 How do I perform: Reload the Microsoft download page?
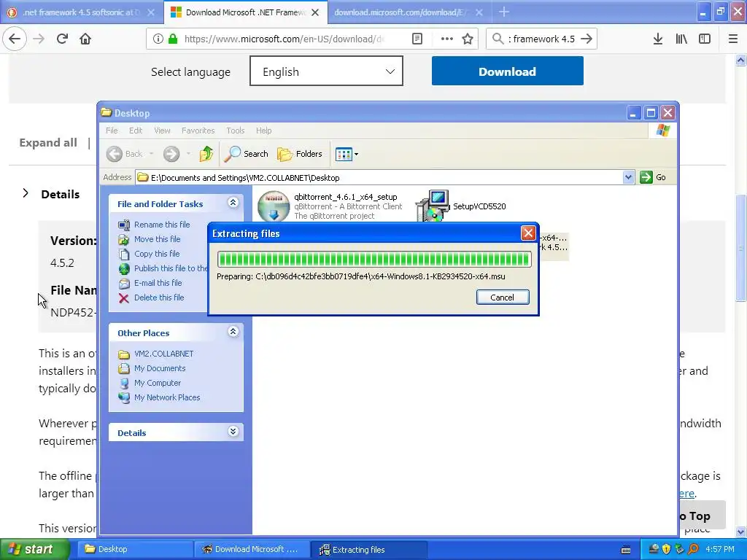[62, 39]
